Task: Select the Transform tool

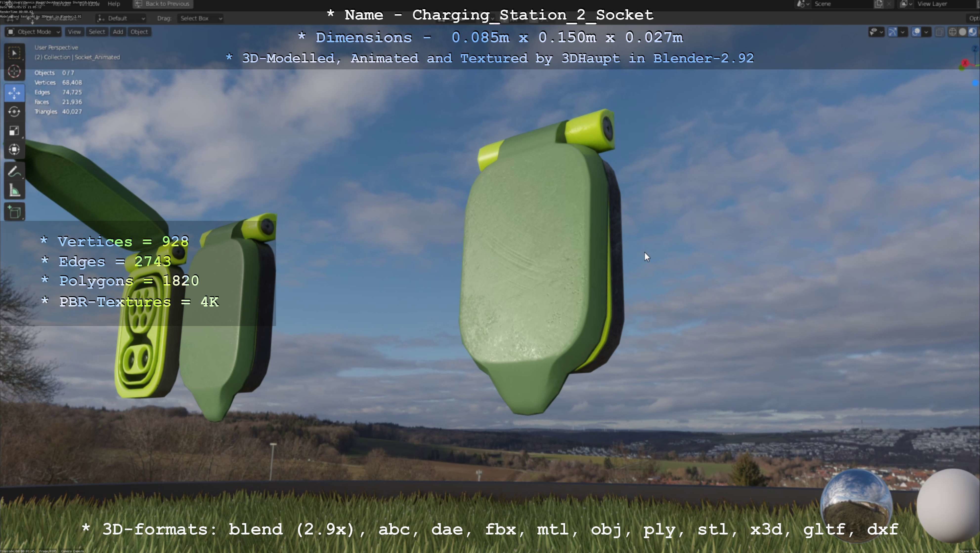Action: tap(14, 149)
